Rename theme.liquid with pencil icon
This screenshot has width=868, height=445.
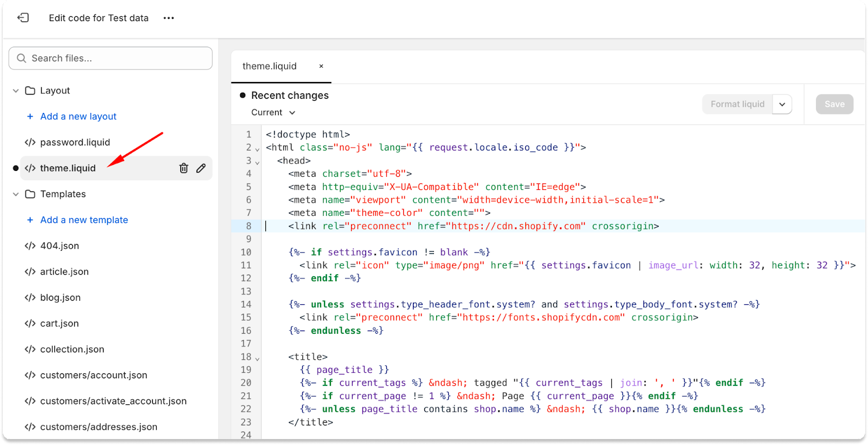click(201, 168)
